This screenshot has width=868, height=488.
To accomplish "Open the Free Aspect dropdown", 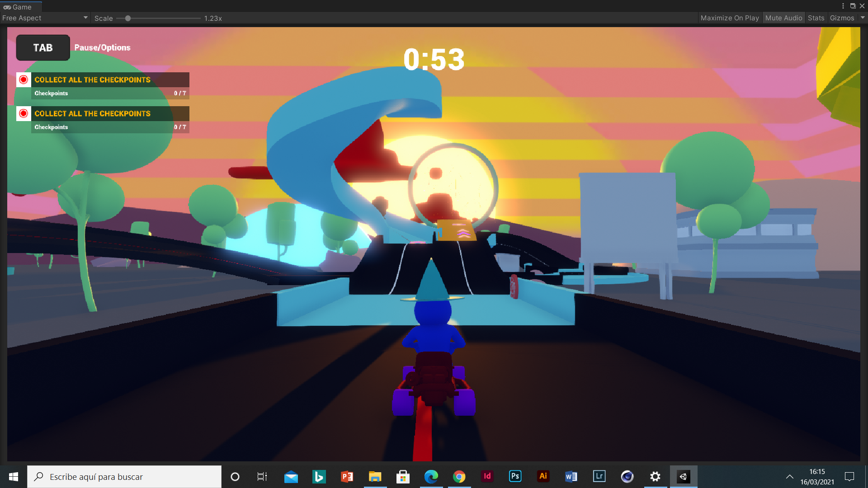I will (44, 18).
